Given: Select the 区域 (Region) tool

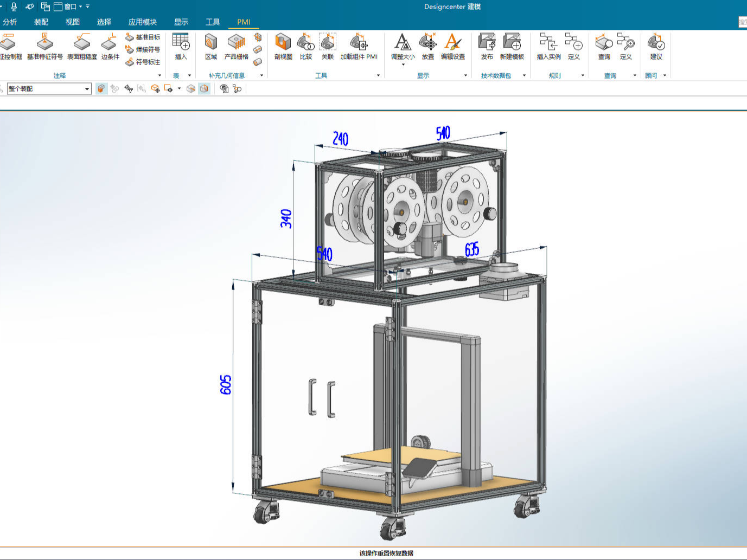Looking at the screenshot, I should (x=210, y=46).
